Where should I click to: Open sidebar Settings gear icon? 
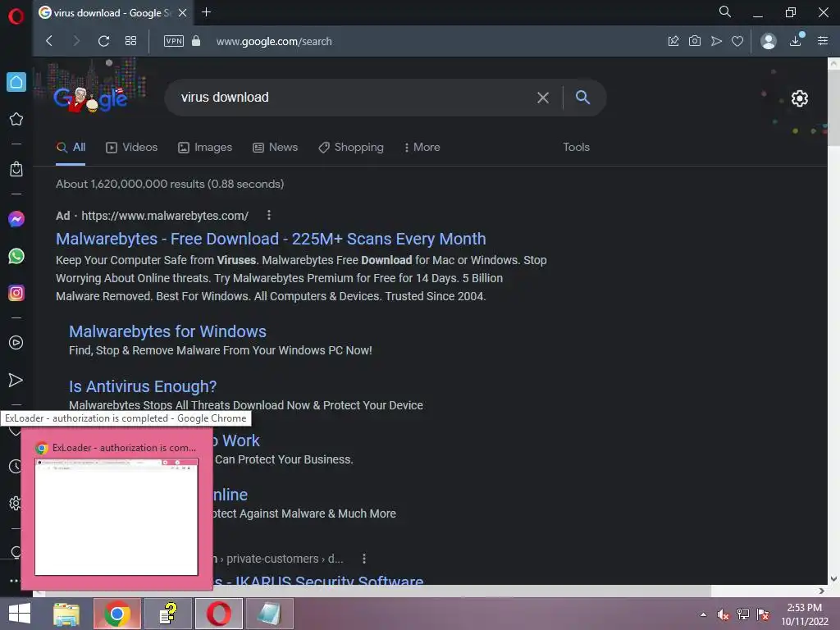click(x=15, y=504)
